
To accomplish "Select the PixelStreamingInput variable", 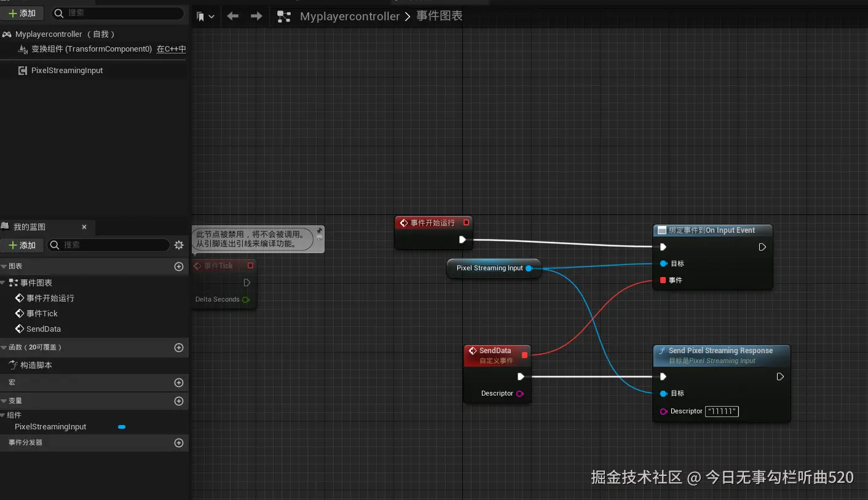I will [x=50, y=427].
